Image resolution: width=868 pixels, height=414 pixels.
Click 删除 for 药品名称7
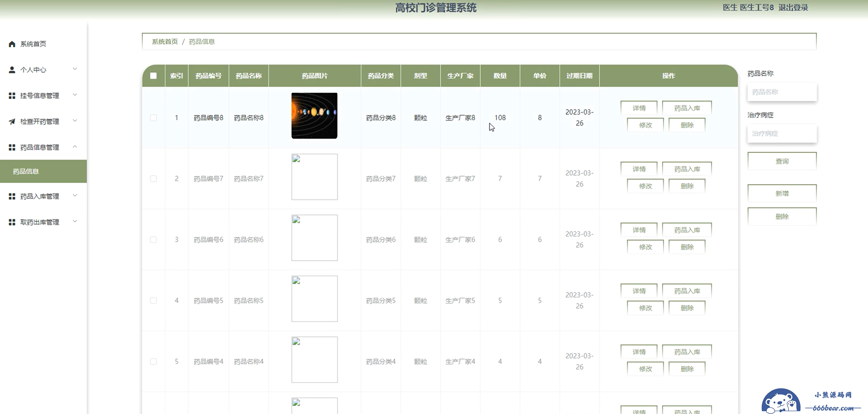pos(687,186)
